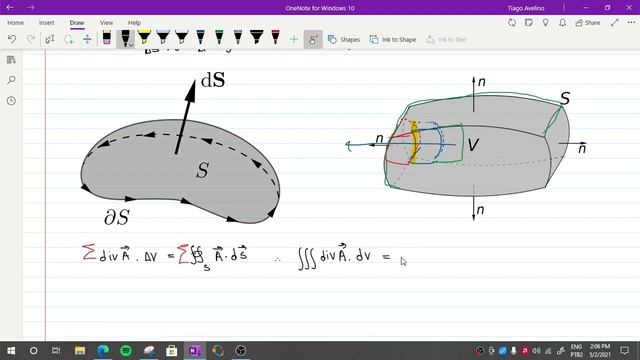The width and height of the screenshot is (640, 360).
Task: Launch Microsoft Edge from taskbar
Action: point(103,351)
